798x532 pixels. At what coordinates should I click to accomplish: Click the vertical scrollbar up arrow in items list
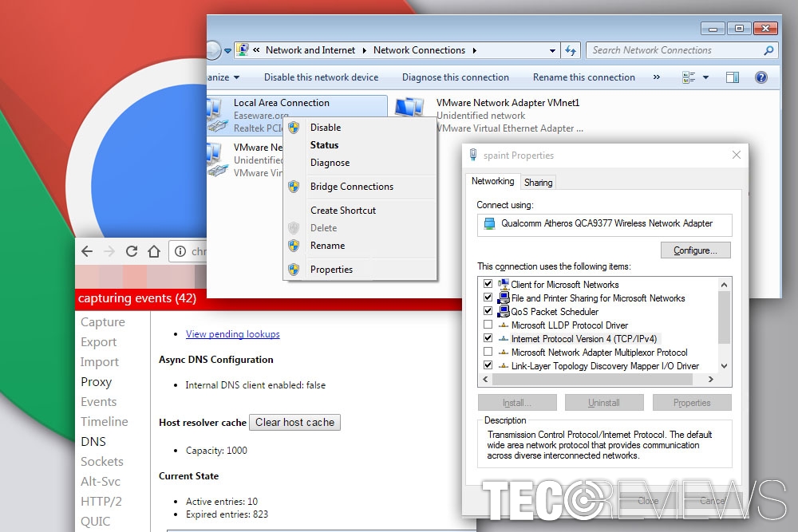[724, 285]
